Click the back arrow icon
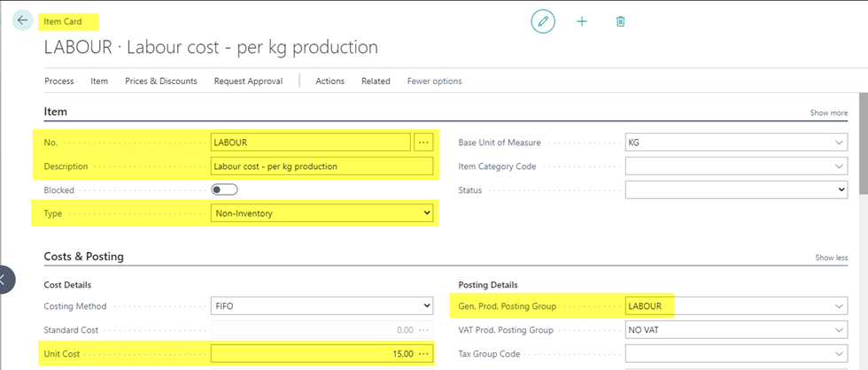The image size is (868, 370). pyautogui.click(x=22, y=20)
